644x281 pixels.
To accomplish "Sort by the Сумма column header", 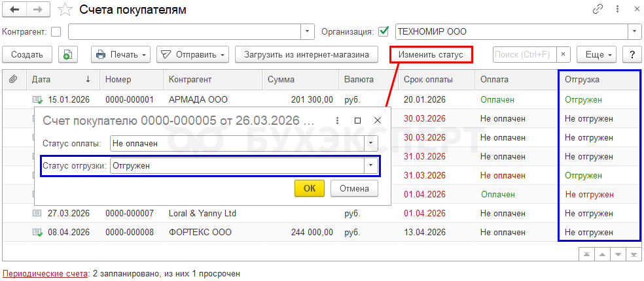I will click(300, 80).
